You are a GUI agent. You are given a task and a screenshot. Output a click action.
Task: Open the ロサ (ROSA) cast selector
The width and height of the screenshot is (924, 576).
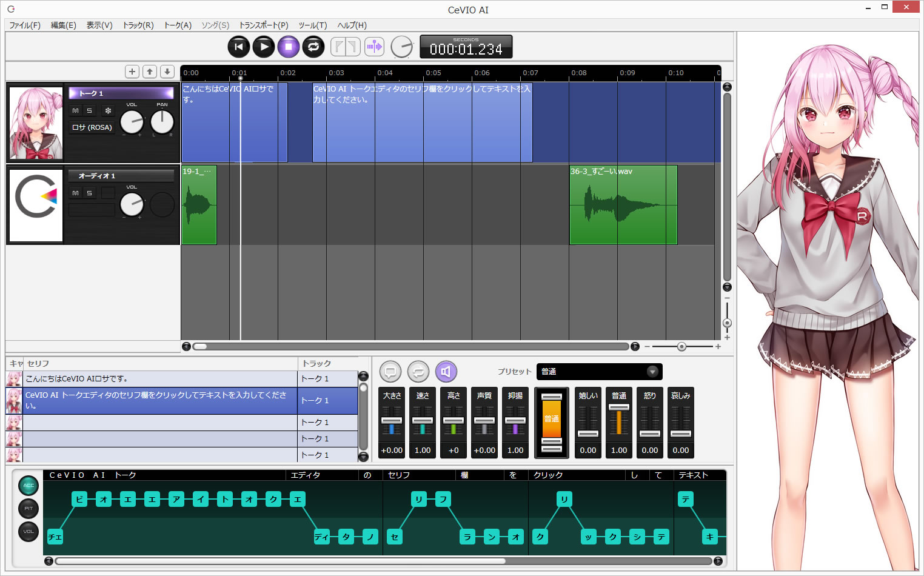pyautogui.click(x=92, y=127)
